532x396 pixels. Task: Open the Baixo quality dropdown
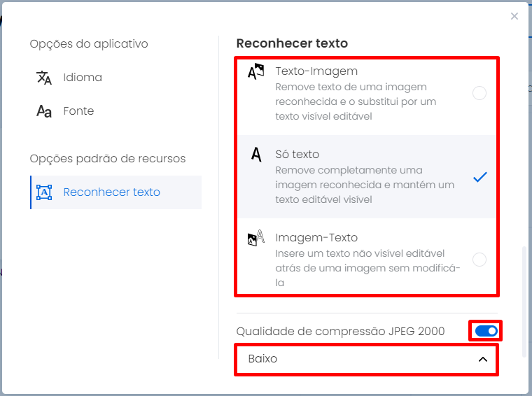coord(367,359)
